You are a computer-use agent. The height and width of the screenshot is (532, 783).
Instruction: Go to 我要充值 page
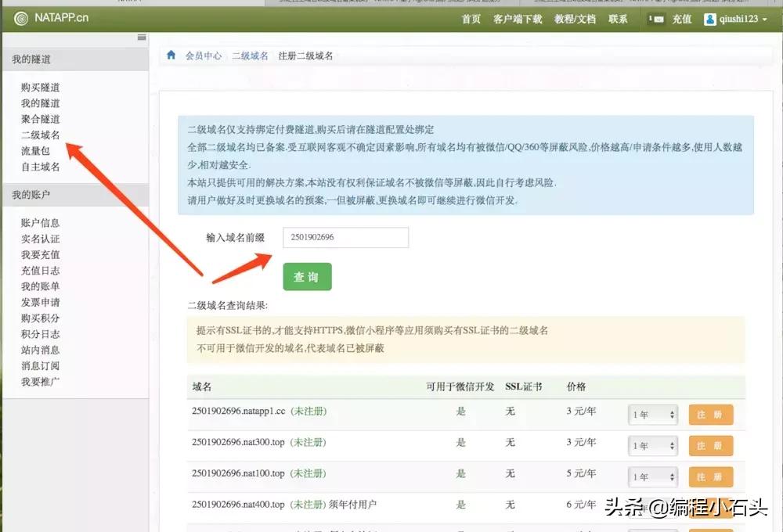[40, 254]
